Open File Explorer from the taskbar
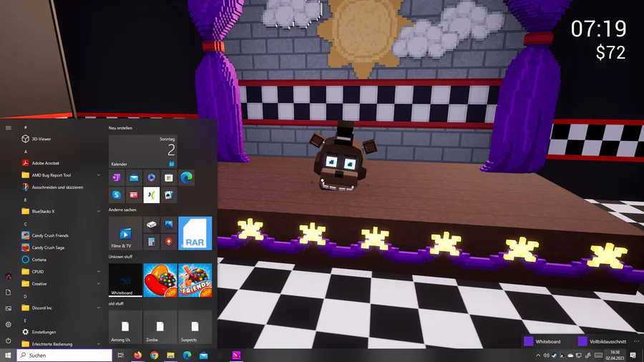 click(x=170, y=356)
